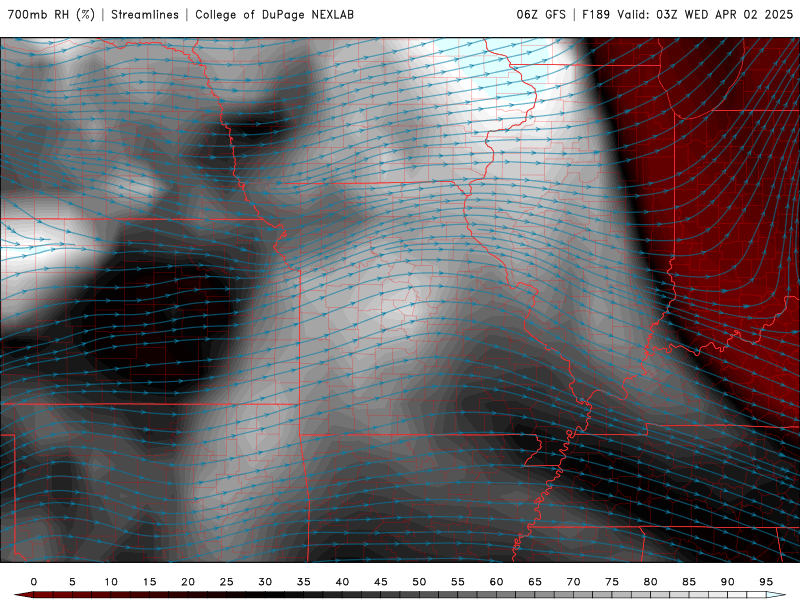This screenshot has height=600, width=800.
Task: Click the 0 label on the color scale
Action: pos(34,582)
